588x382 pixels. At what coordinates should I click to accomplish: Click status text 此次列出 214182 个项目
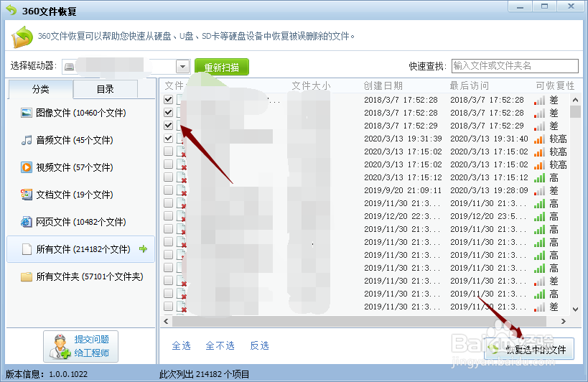204,374
